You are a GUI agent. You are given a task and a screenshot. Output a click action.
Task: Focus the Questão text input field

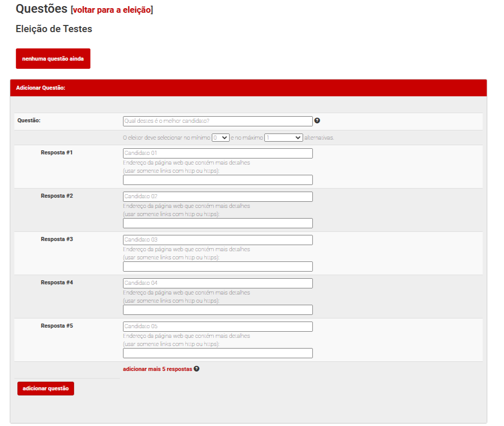(x=217, y=121)
